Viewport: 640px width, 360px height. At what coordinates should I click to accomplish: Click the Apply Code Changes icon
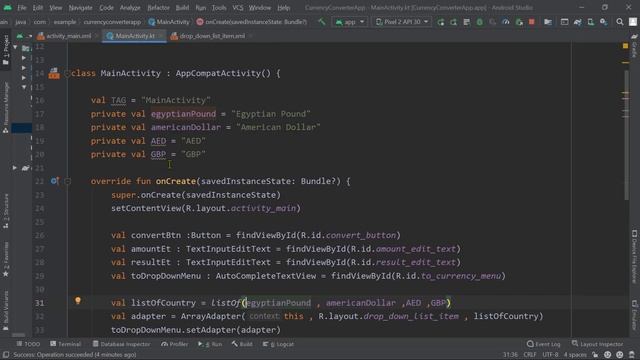(467, 22)
